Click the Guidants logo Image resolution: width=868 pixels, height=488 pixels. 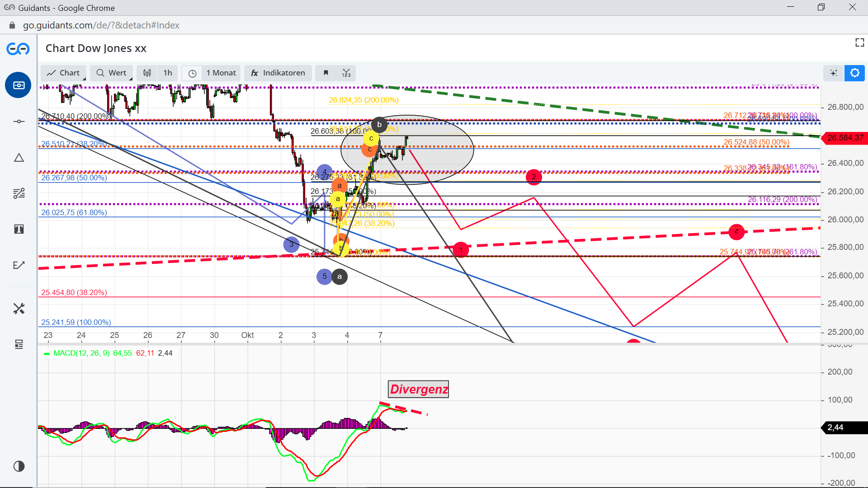[x=18, y=48]
